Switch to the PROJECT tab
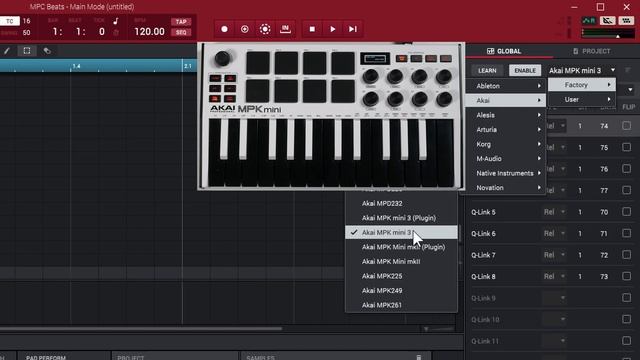Screen dimensions: 640x360 coord(591,51)
